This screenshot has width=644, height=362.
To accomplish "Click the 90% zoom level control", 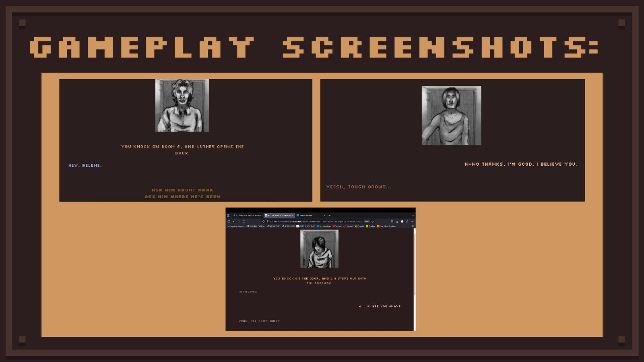I will (367, 221).
